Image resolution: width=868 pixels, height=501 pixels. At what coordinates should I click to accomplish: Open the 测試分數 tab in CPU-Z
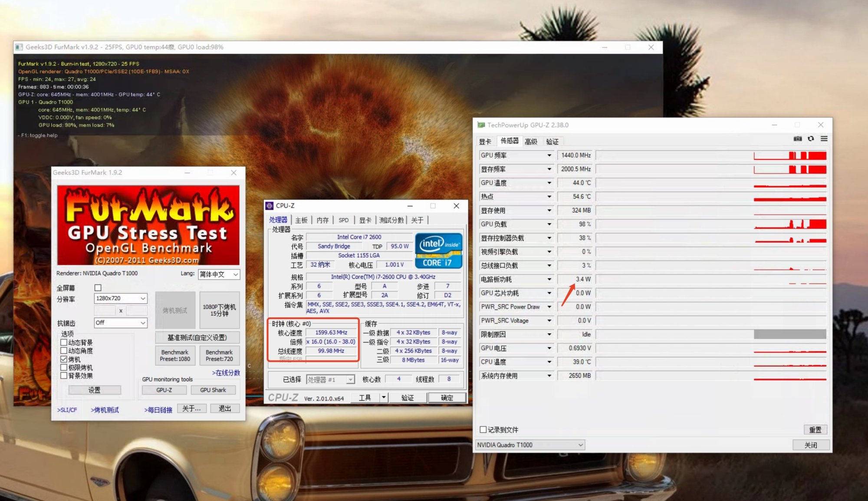coord(391,220)
